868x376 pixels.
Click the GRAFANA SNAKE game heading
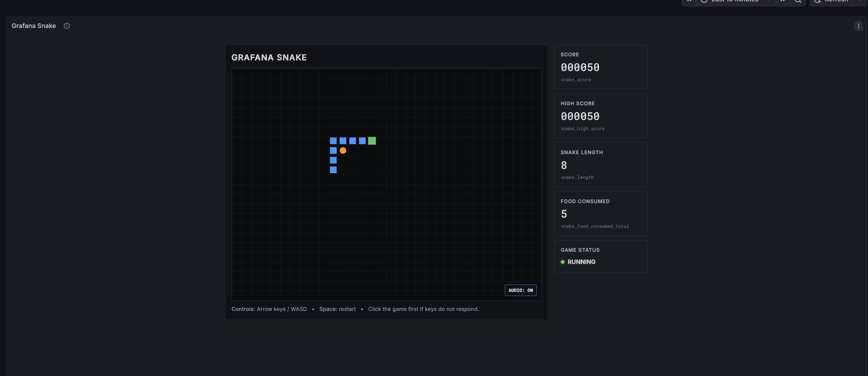269,58
